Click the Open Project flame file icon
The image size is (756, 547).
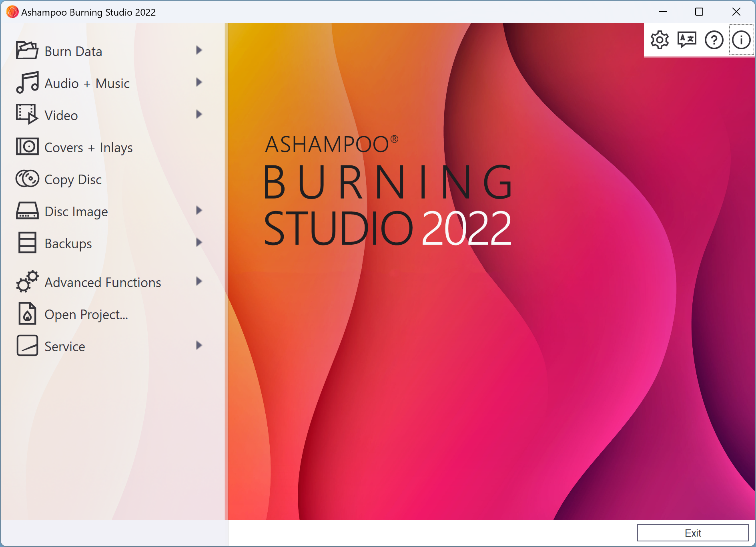tap(27, 314)
